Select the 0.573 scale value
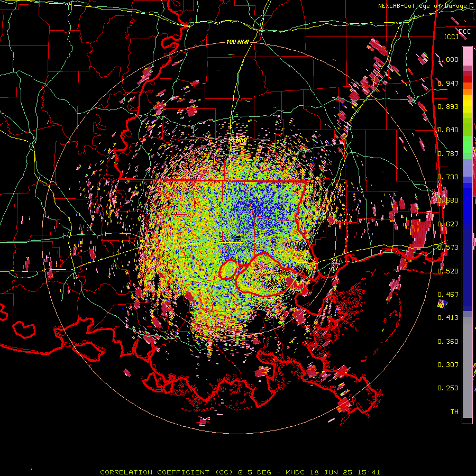Image resolution: width=476 pixels, height=476 pixels. tap(448, 247)
